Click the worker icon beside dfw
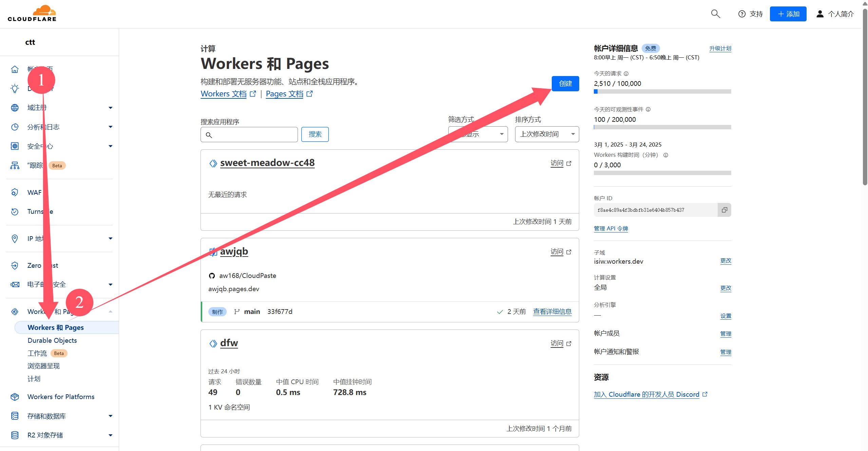Viewport: 868px width, 451px height. pyautogui.click(x=213, y=344)
